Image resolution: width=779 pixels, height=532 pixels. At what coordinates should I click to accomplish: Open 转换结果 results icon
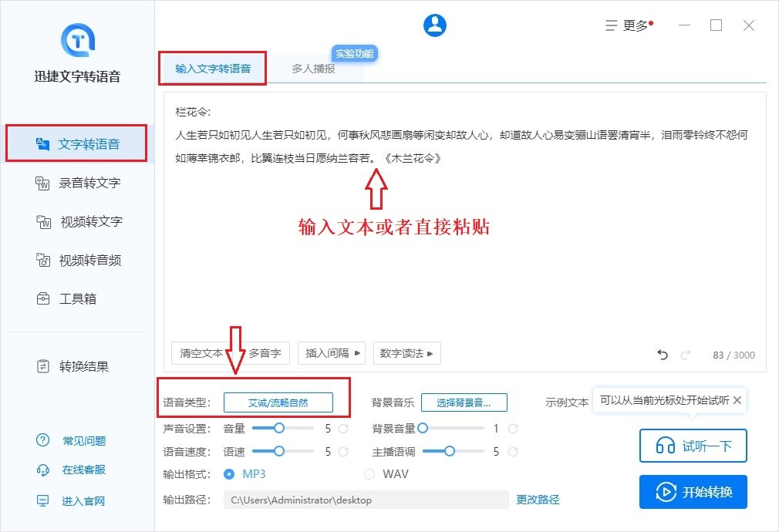click(43, 366)
